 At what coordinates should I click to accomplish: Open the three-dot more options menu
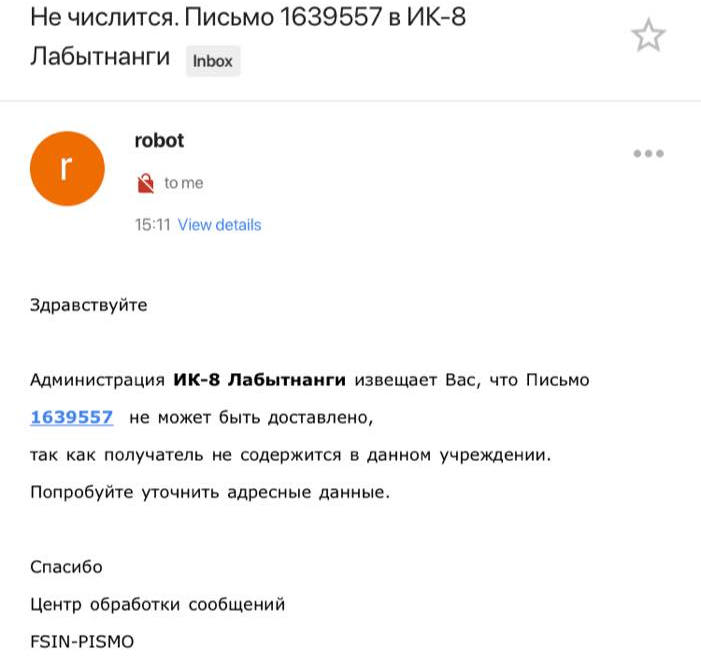click(x=648, y=154)
